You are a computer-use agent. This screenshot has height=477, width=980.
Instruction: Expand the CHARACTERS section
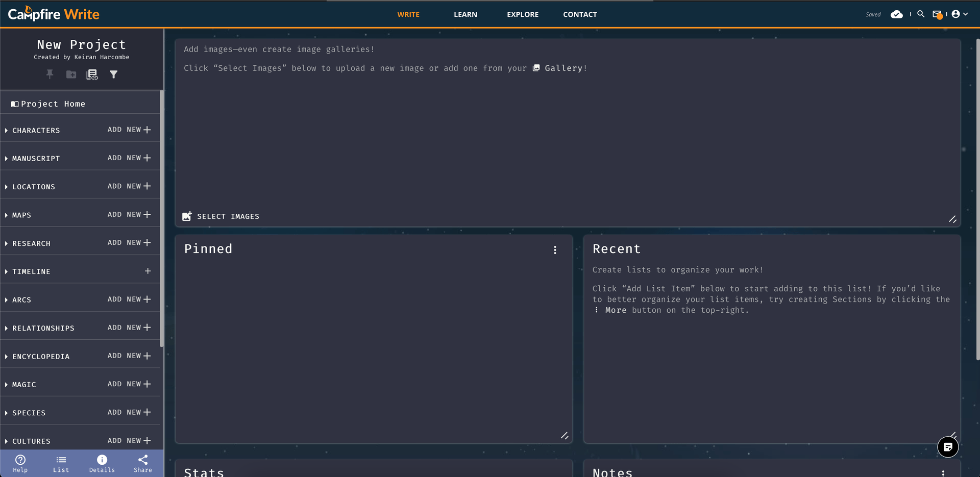click(x=6, y=130)
